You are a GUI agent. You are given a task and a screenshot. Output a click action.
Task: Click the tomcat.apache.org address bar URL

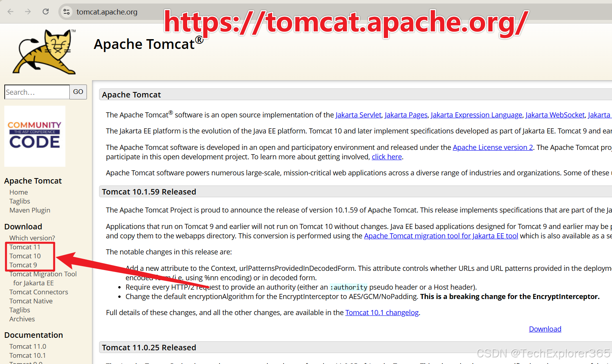(107, 12)
